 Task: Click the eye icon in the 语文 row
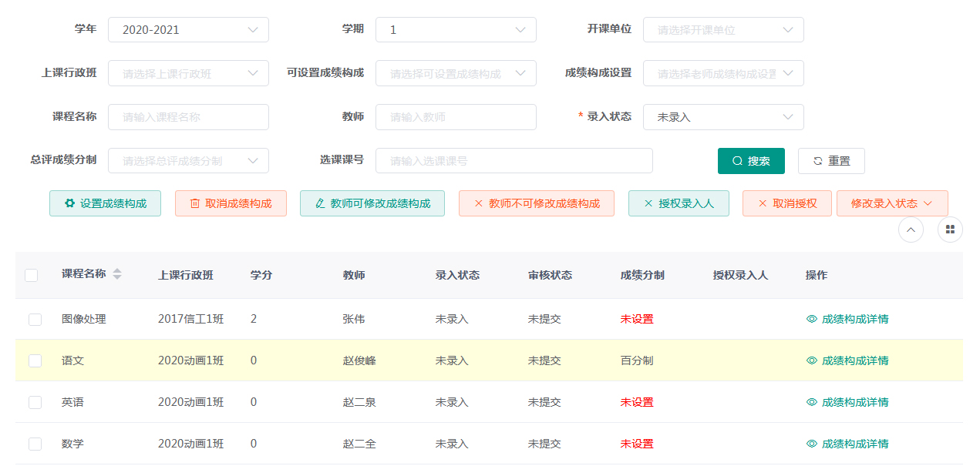point(811,360)
